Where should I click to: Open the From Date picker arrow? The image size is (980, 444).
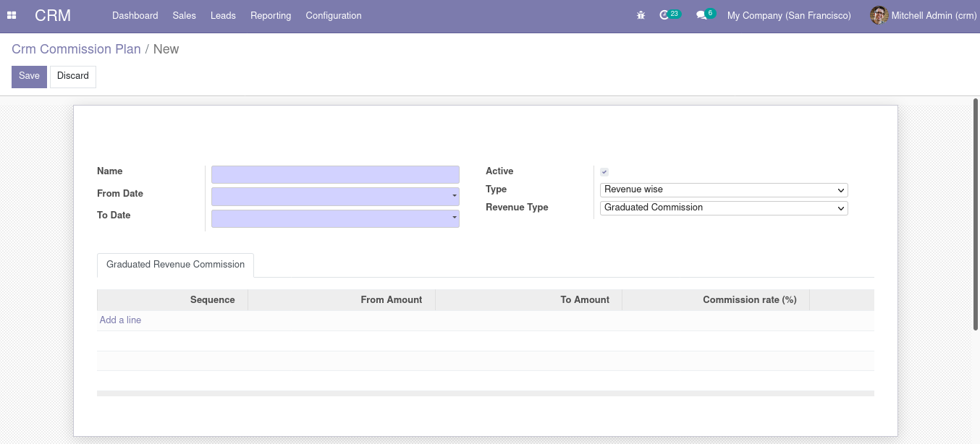[x=454, y=197]
